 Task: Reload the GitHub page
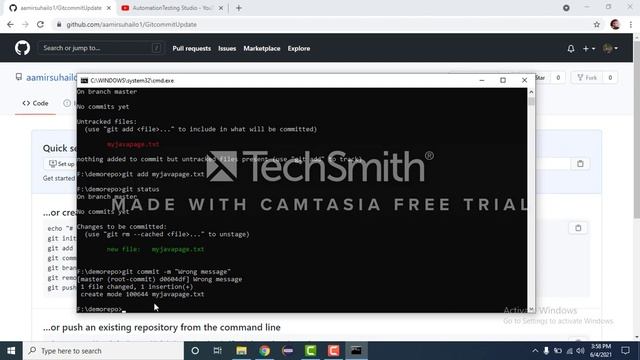[40, 24]
